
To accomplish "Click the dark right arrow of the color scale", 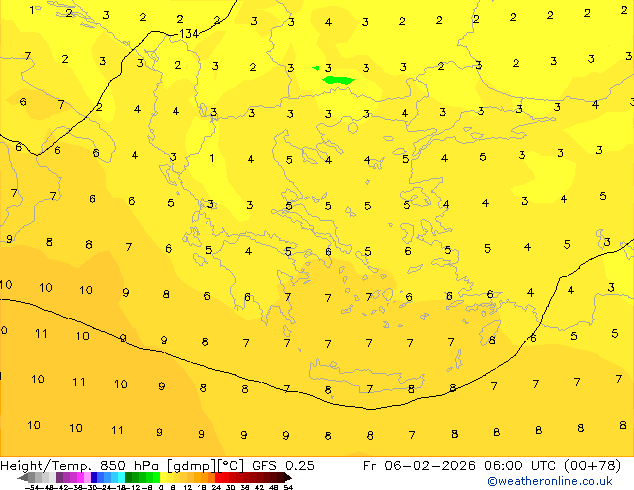I will point(287,477).
